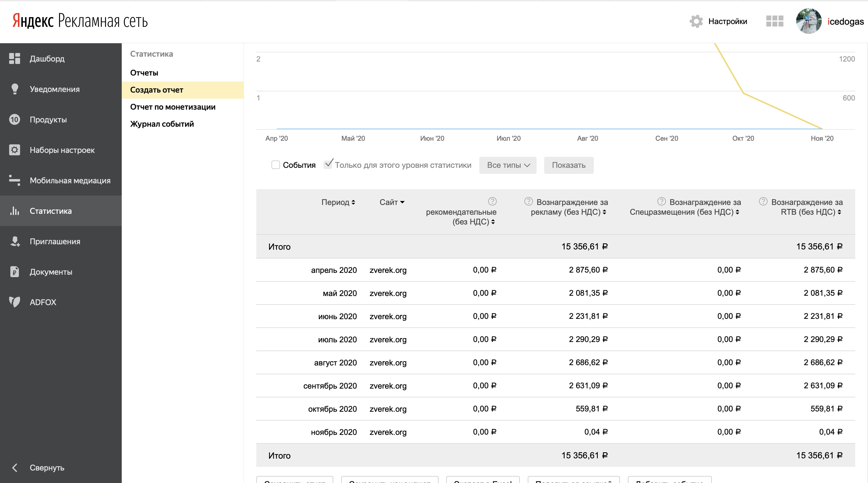The height and width of the screenshot is (483, 868).
Task: Click the yellow chart line near Окт '20
Action: (743, 93)
